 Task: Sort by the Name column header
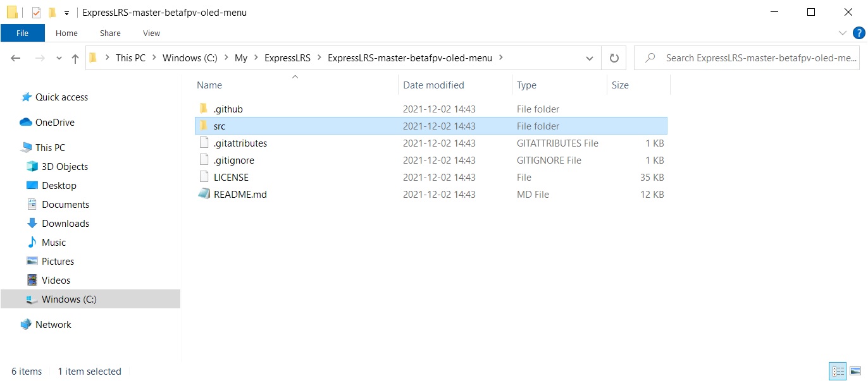click(209, 85)
